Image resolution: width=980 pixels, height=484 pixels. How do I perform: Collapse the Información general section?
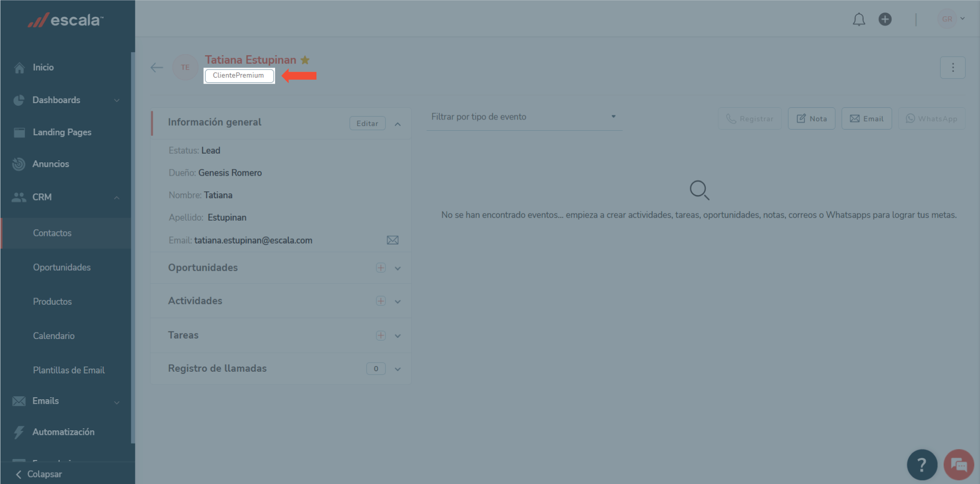point(398,124)
